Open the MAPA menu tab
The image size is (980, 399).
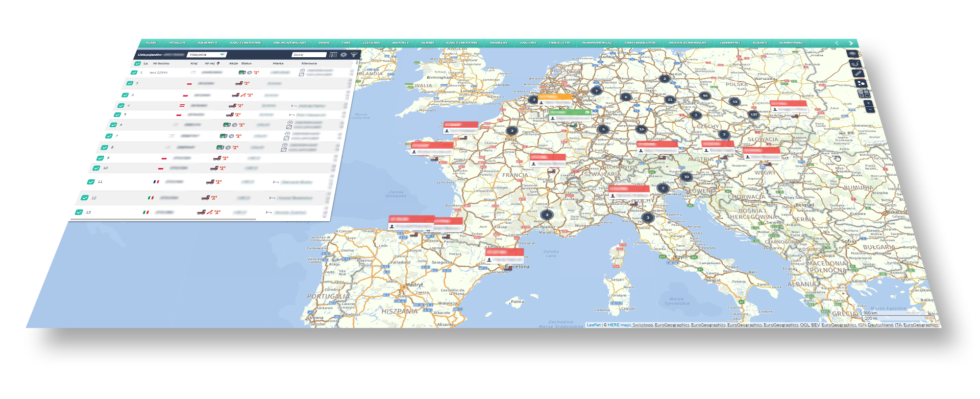(324, 43)
